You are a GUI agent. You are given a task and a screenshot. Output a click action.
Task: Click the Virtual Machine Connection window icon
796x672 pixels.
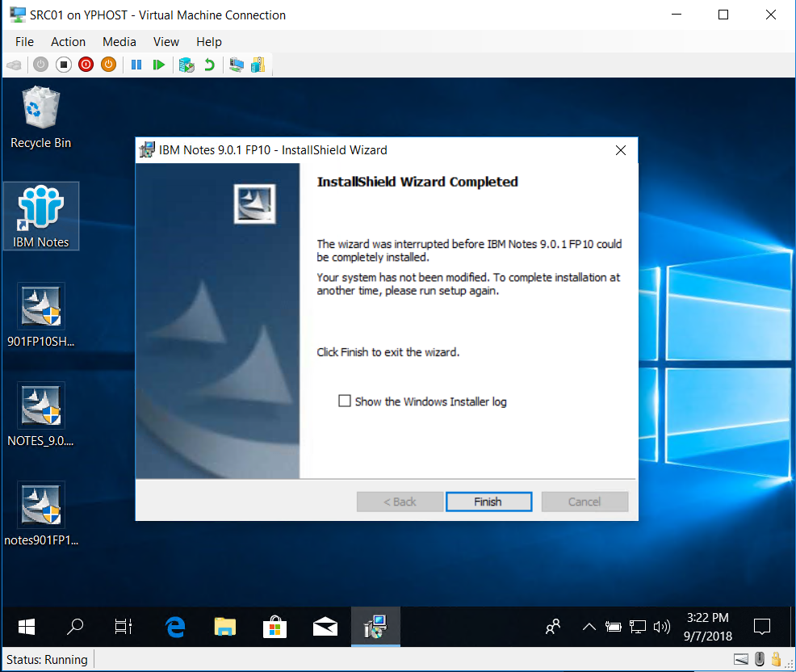click(x=17, y=15)
